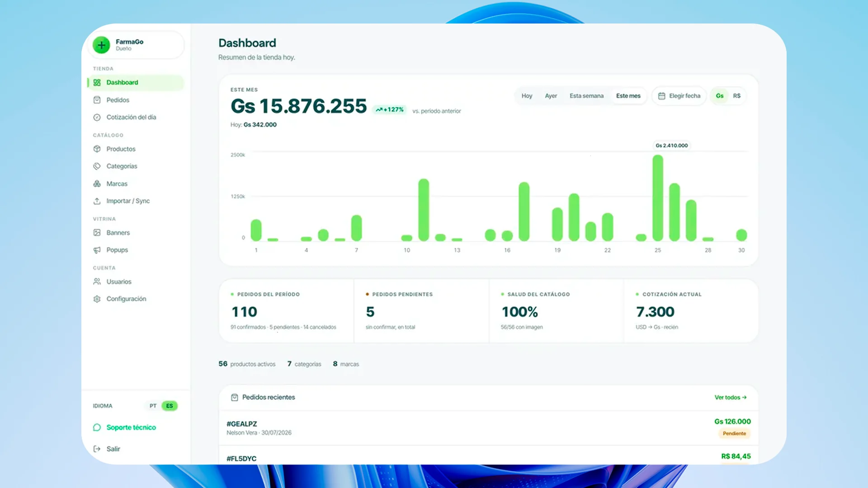The height and width of the screenshot is (488, 868).
Task: Open Importar / Sync page
Action: (136, 201)
